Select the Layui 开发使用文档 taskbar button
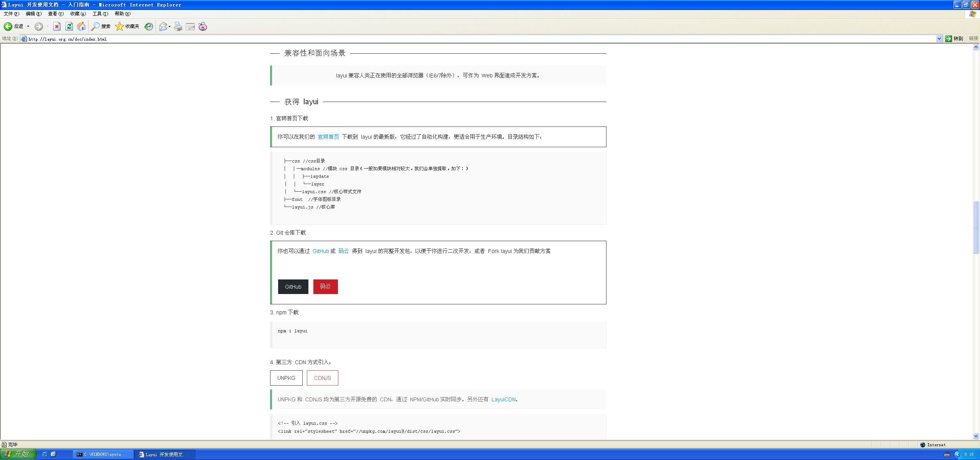This screenshot has width=980, height=460. 165,454
